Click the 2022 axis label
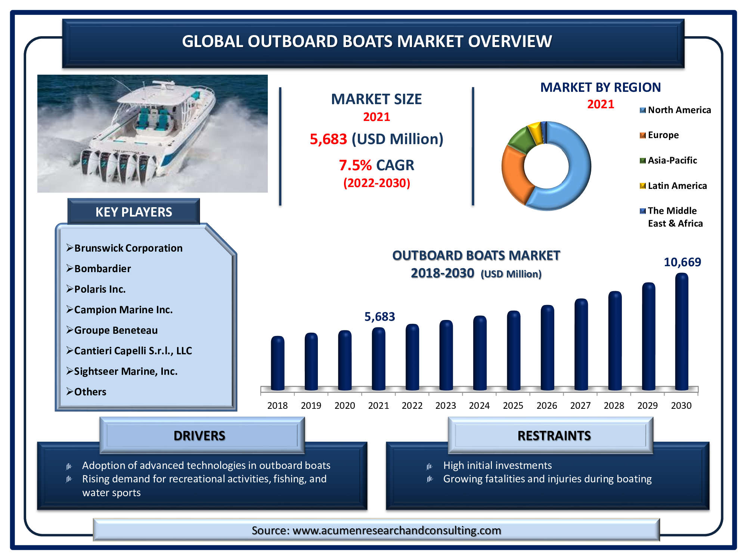747x560 pixels. (412, 405)
